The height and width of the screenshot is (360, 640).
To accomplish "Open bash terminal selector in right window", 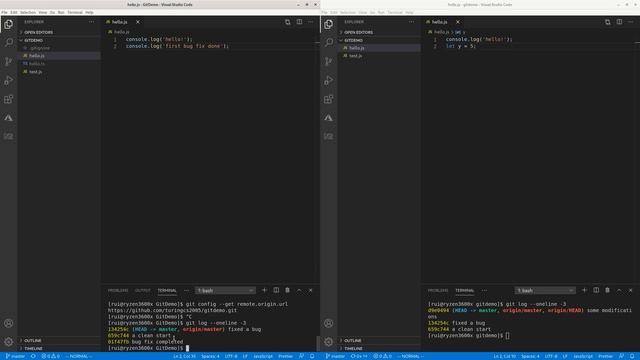I will 545,291.
